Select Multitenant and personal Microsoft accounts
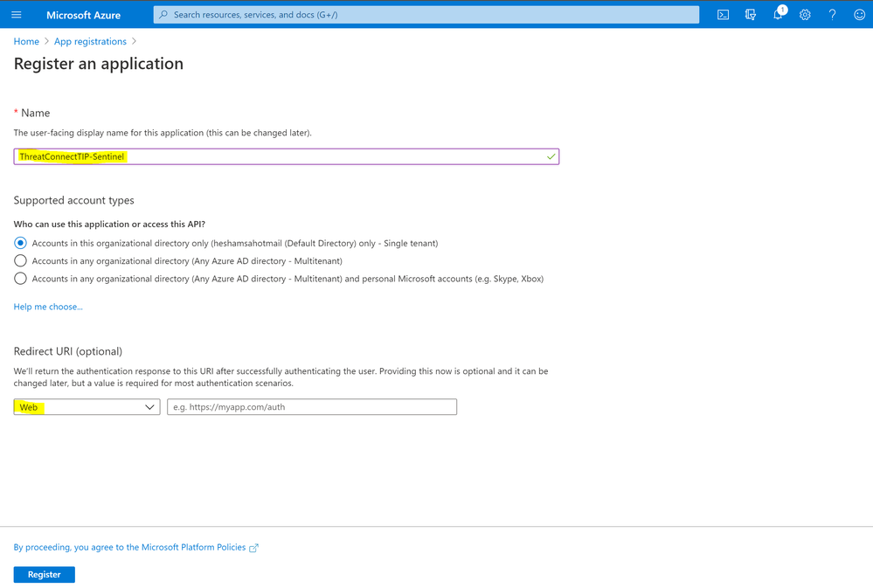Image resolution: width=873 pixels, height=588 pixels. 21,279
